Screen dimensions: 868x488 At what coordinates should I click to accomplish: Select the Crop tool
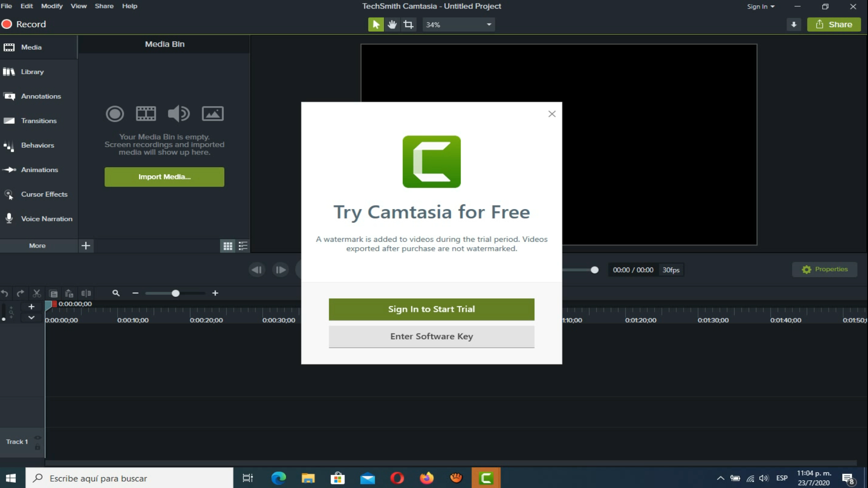click(x=409, y=24)
